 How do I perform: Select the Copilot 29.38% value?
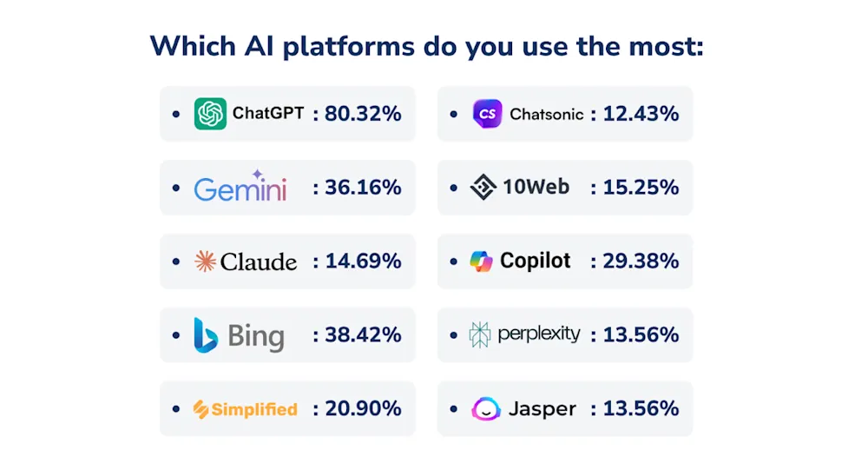[641, 261]
